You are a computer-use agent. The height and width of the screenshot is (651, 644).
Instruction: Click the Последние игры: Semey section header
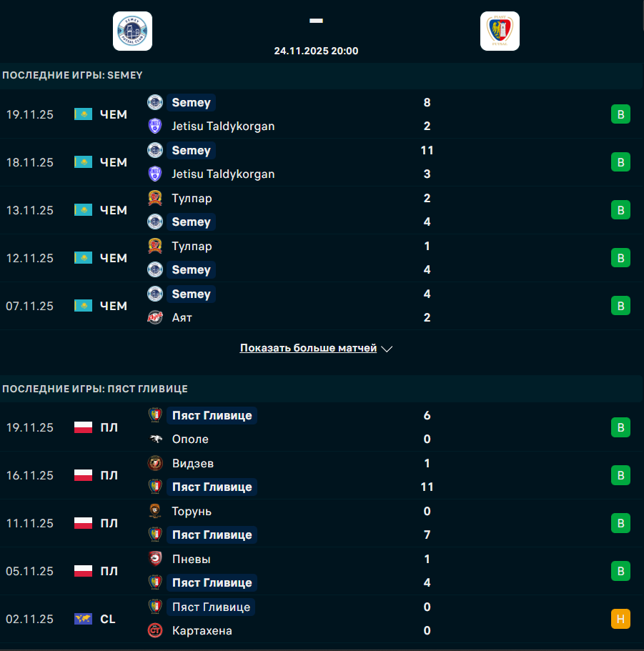point(72,75)
